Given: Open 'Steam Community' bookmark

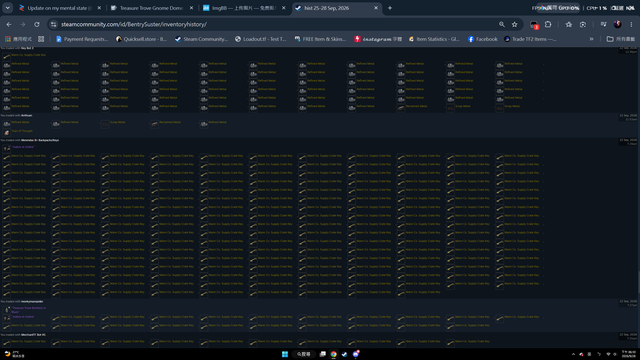Looking at the screenshot, I should pos(201,39).
